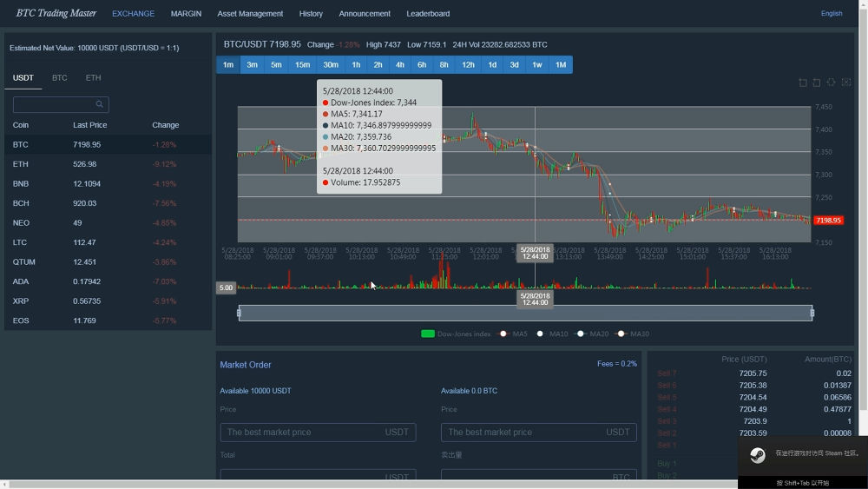Toggle MA30 series in the chart legend
The height and width of the screenshot is (489, 868).
coord(631,334)
